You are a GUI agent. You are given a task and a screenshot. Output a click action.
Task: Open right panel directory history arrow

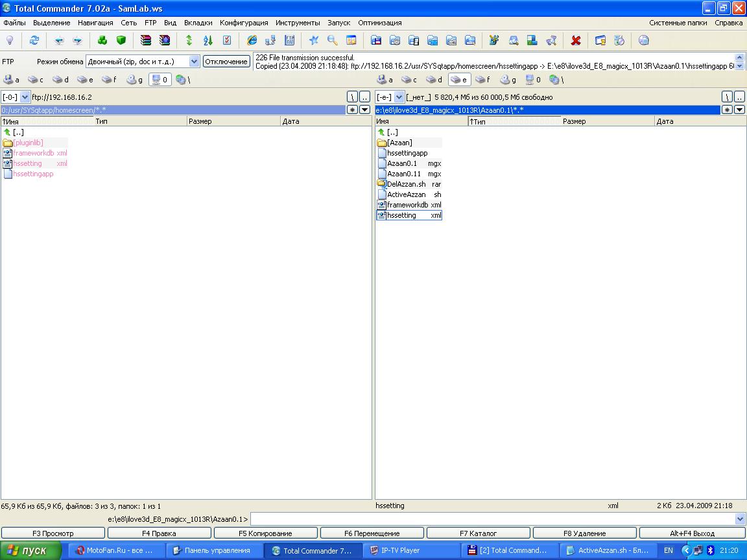739,110
